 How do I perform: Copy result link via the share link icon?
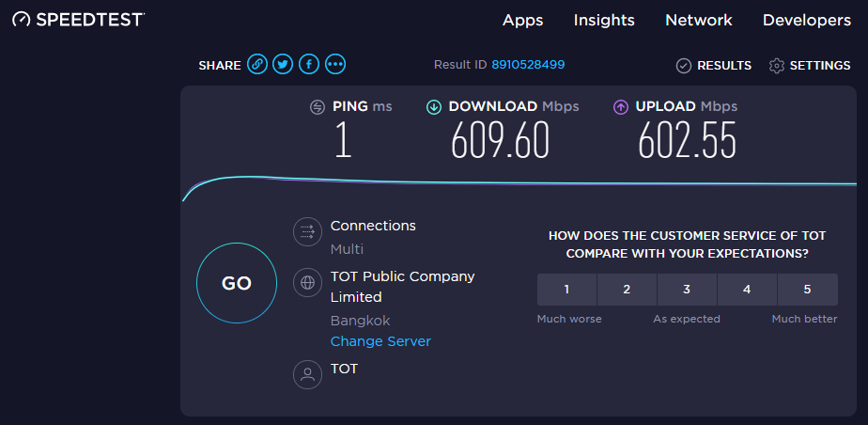click(x=256, y=65)
